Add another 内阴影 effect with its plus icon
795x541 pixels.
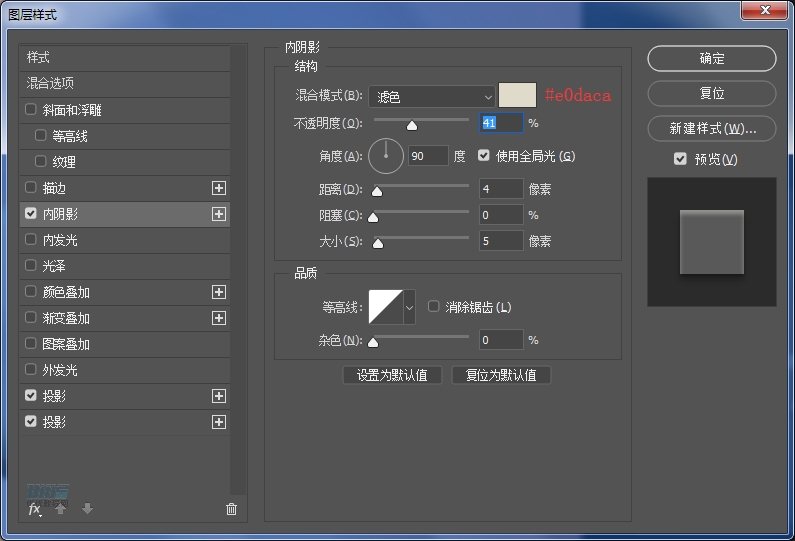click(219, 214)
